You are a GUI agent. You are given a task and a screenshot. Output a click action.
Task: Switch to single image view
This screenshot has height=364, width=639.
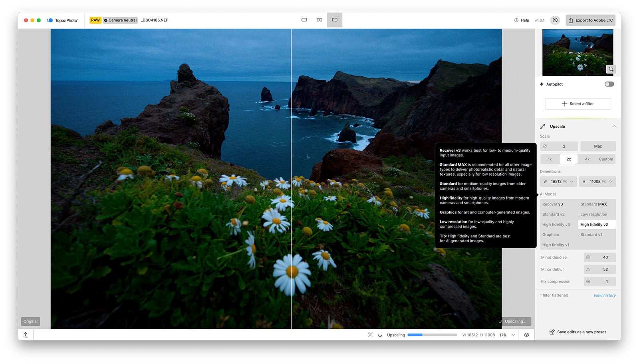point(304,20)
